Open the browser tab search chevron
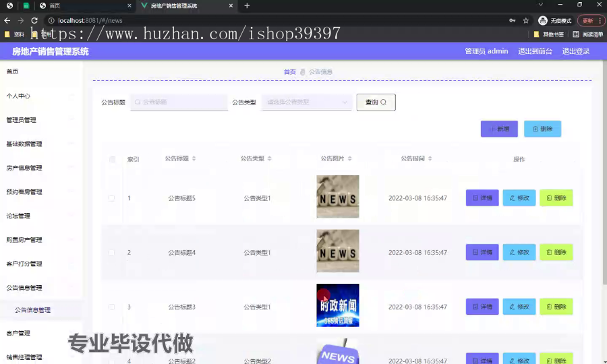Image resolution: width=607 pixels, height=364 pixels. [541, 5]
